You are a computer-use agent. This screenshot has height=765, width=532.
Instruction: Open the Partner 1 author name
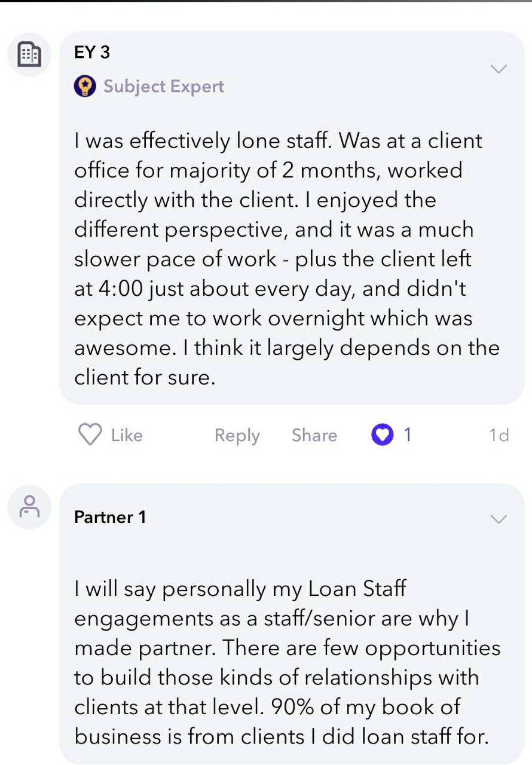[110, 517]
